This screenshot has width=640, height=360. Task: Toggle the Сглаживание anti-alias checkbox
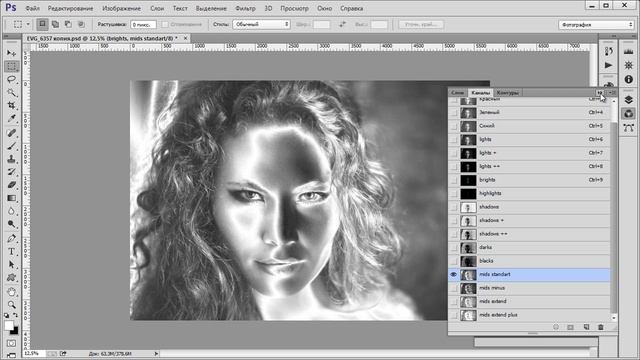coord(165,24)
